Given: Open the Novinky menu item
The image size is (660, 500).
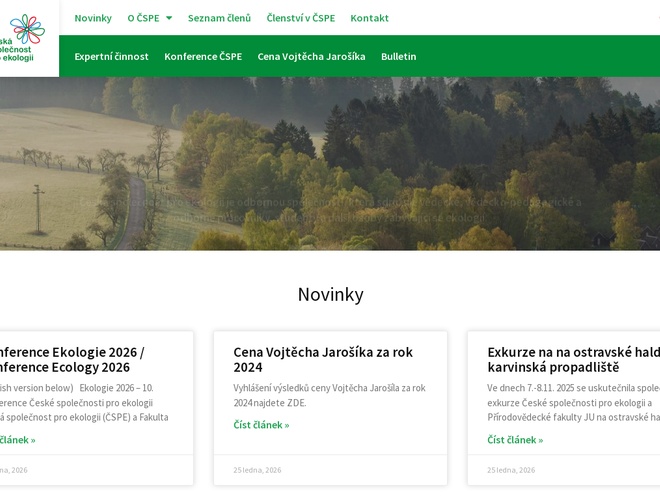Looking at the screenshot, I should coord(93,18).
